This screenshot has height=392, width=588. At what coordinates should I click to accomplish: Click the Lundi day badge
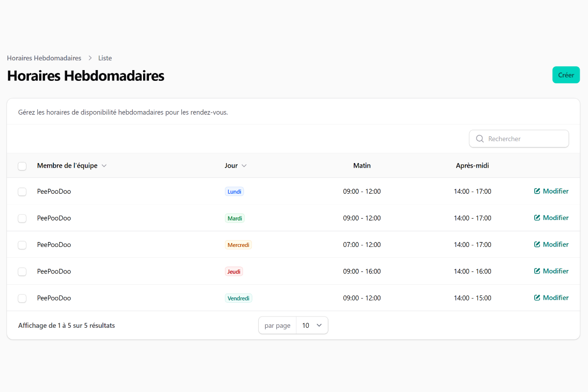234,192
